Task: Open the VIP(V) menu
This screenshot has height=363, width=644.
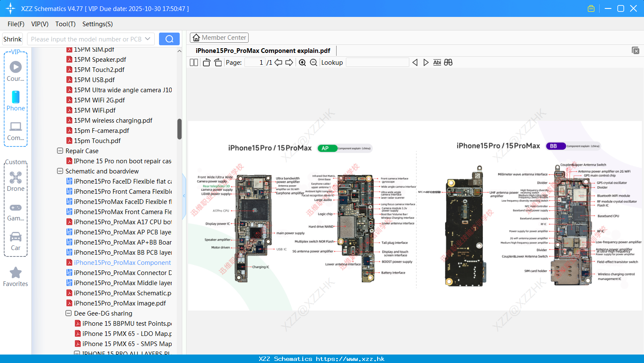Action: 40,24
